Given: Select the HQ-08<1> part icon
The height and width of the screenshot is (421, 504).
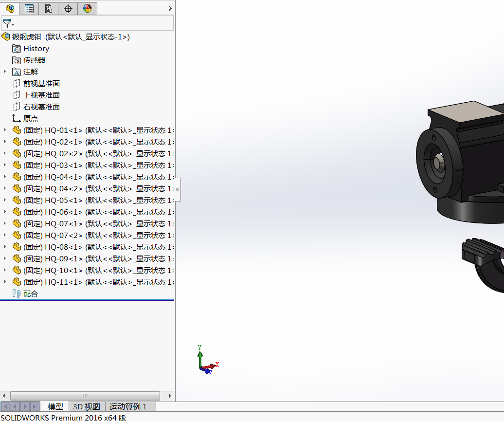Looking at the screenshot, I should click(17, 247).
